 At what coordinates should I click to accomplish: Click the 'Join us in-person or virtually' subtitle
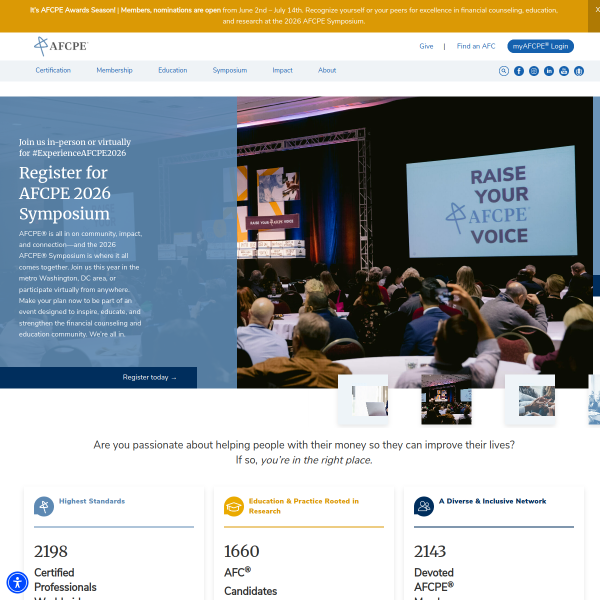(x=75, y=147)
